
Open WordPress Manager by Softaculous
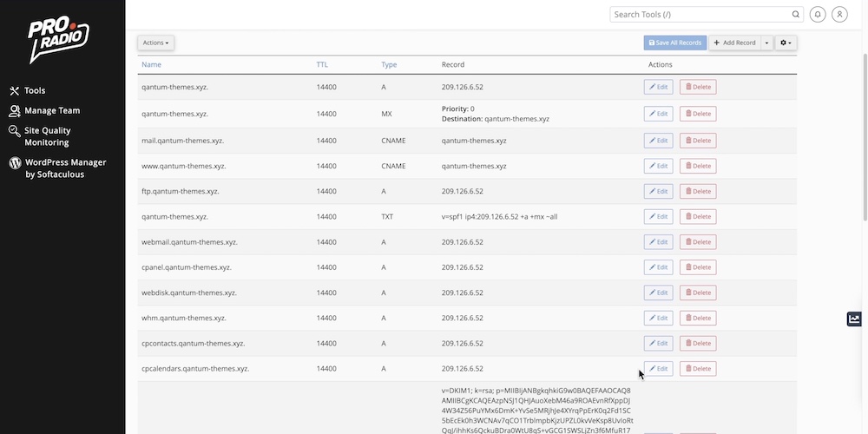click(x=65, y=168)
